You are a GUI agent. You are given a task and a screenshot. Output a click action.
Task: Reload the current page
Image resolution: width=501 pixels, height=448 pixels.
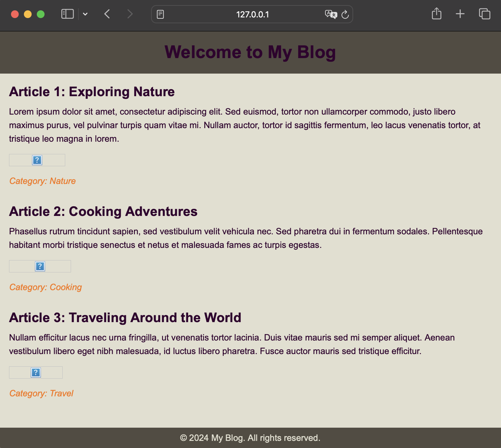(345, 15)
